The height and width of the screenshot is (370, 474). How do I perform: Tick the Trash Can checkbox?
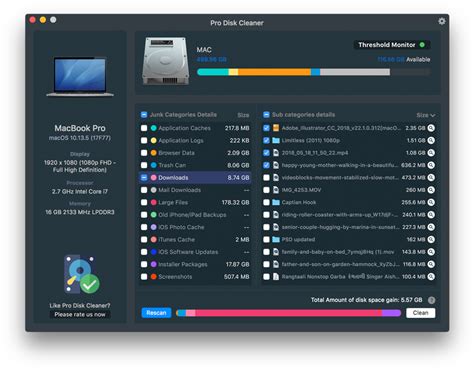click(x=144, y=165)
